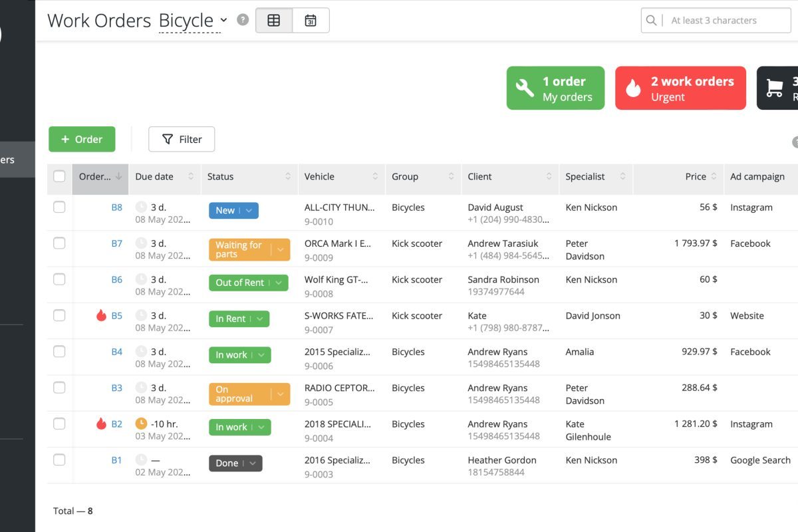
Task: Open the help question mark icon
Action: coord(243,19)
